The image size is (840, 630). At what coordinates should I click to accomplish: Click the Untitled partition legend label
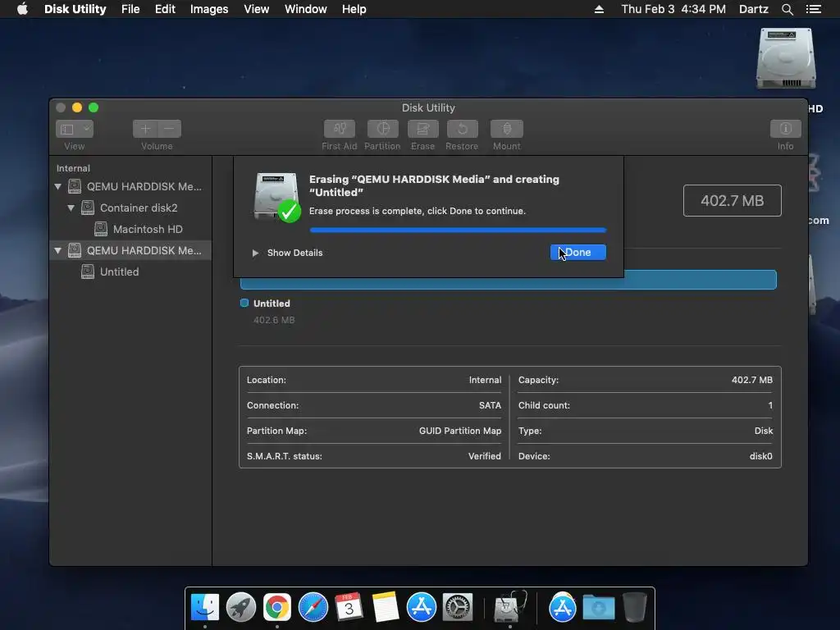(x=272, y=304)
